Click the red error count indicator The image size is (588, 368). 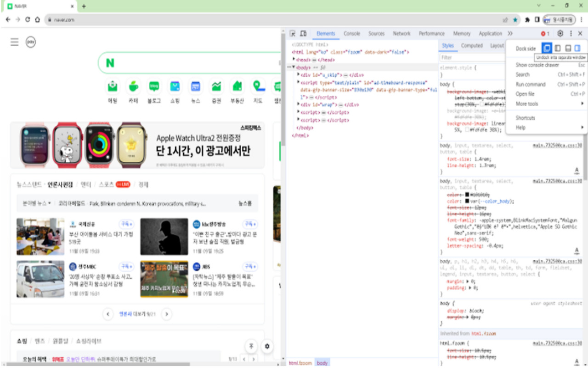point(545,34)
